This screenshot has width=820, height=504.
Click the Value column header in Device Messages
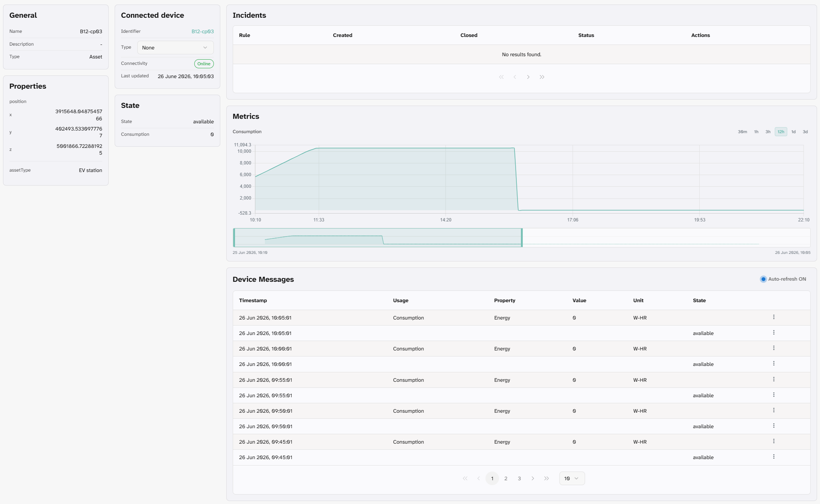pos(579,300)
